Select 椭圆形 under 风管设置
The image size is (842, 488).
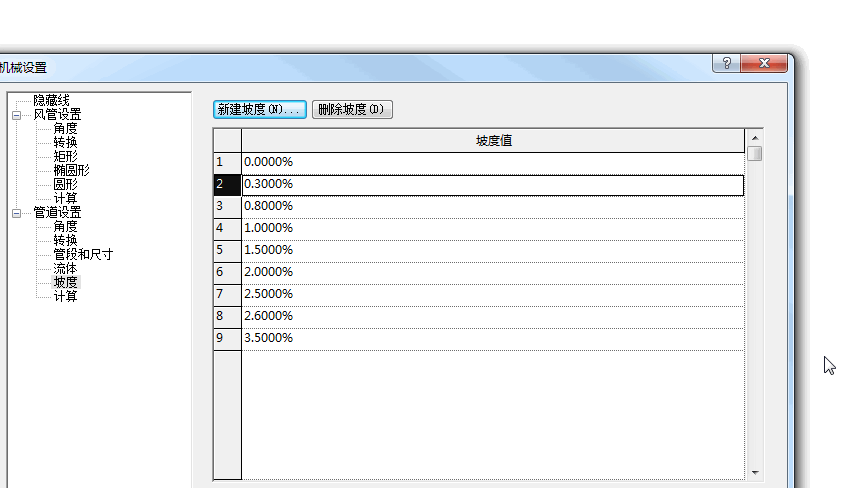click(x=71, y=170)
